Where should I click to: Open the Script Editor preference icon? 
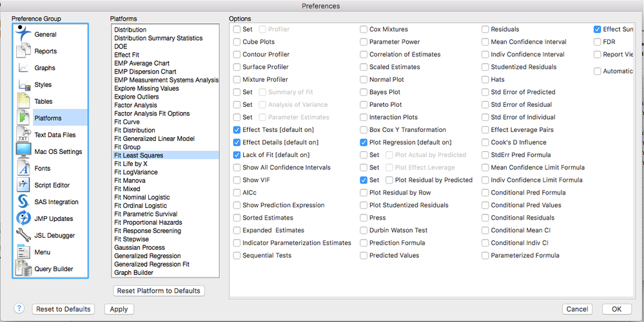coord(23,185)
